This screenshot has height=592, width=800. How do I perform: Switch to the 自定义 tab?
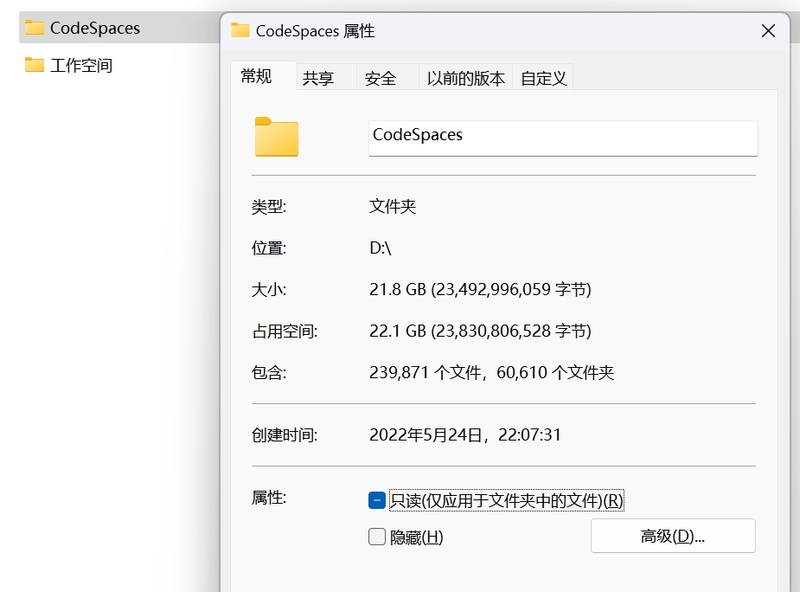(x=543, y=78)
